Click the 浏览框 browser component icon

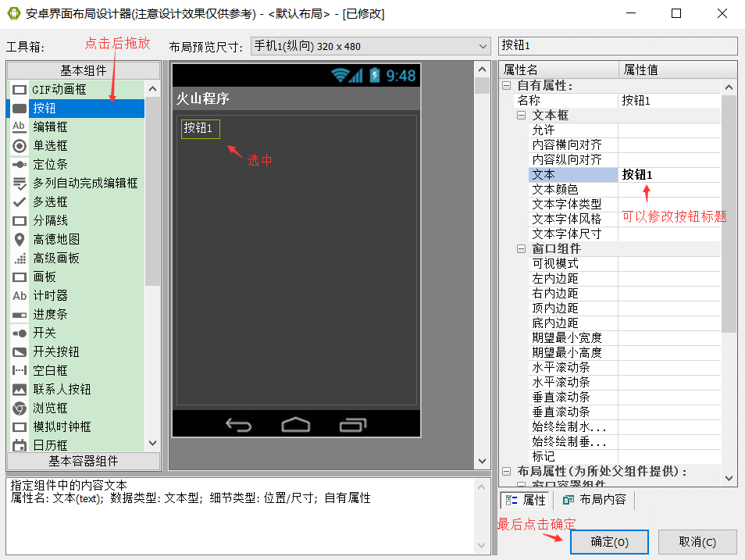[20, 408]
